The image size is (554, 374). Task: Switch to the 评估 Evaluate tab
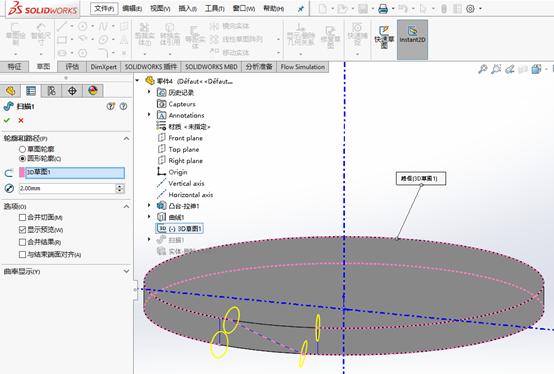click(72, 67)
